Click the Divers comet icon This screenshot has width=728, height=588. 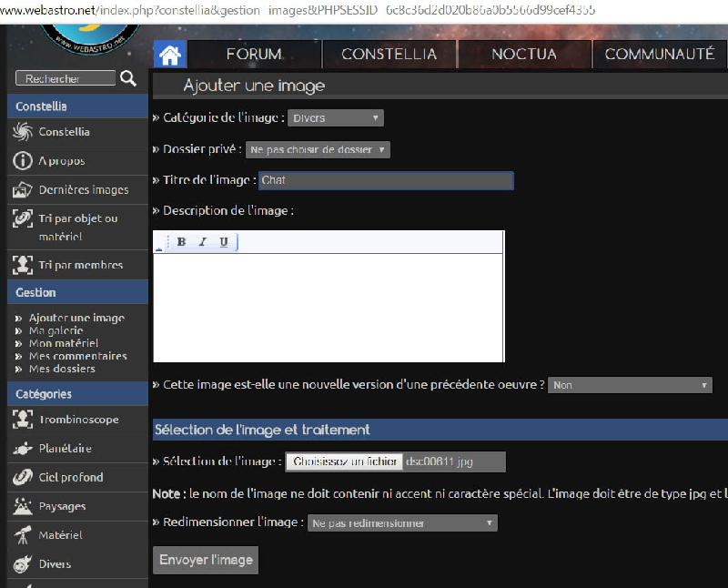[22, 563]
